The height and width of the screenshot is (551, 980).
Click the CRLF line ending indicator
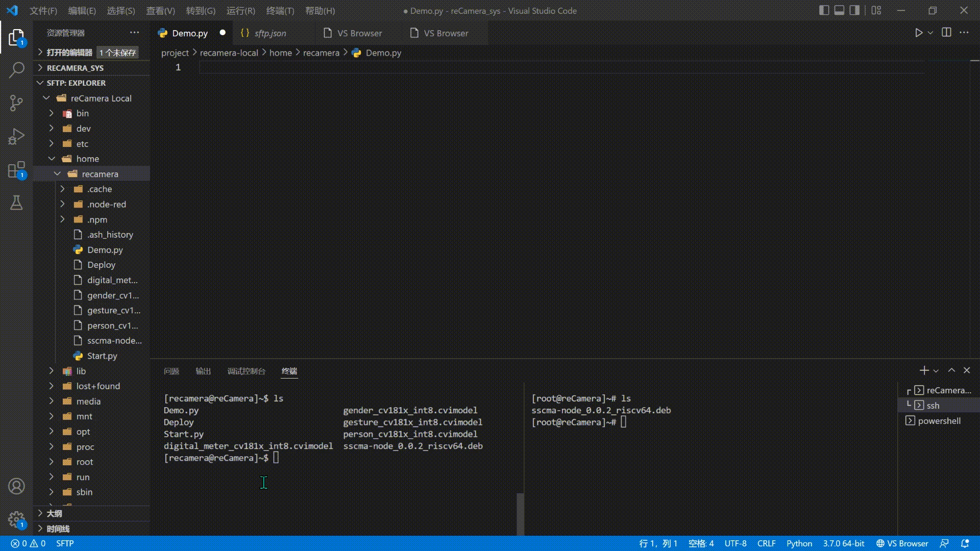point(766,543)
